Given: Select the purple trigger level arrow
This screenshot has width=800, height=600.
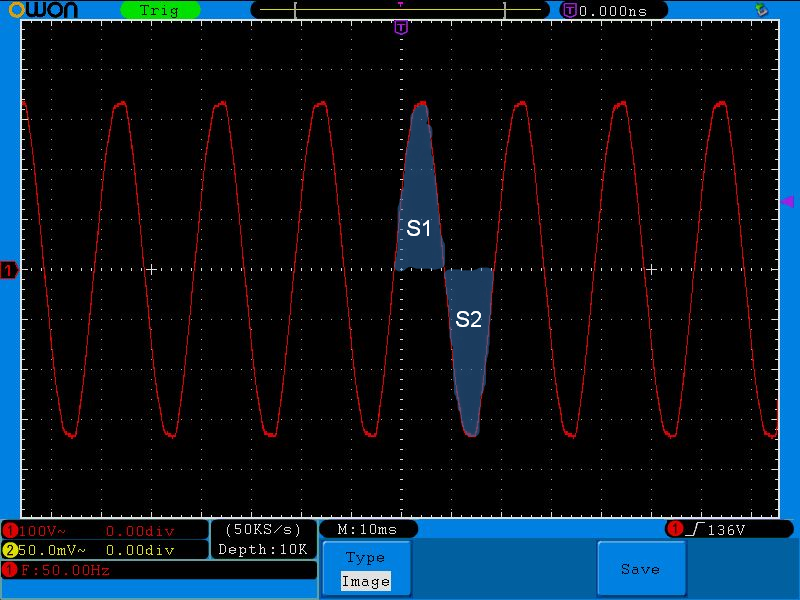Looking at the screenshot, I should tap(788, 201).
